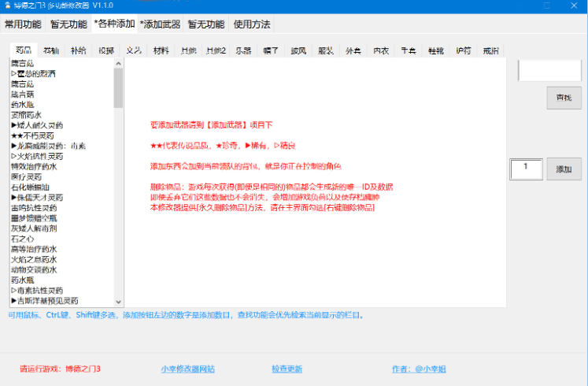Click the item list scroll-up arrow
Screen dimensions: 588x386
point(119,63)
